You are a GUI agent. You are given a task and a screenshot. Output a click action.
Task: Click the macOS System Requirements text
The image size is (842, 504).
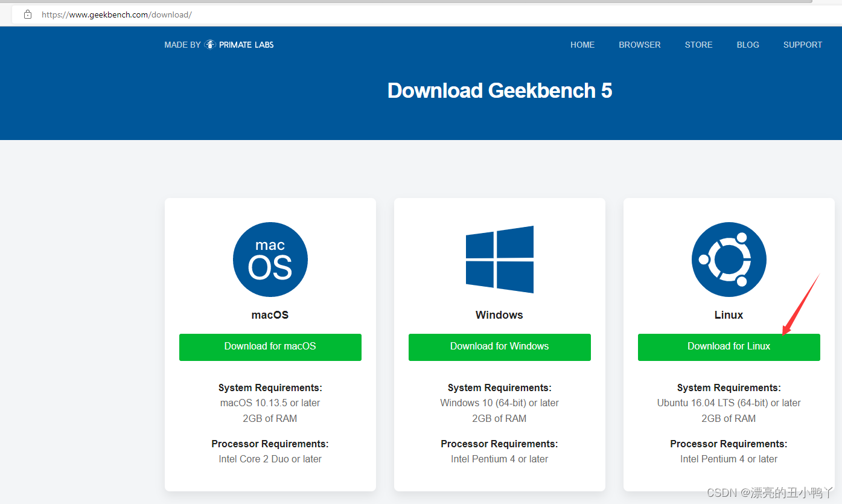(x=270, y=388)
